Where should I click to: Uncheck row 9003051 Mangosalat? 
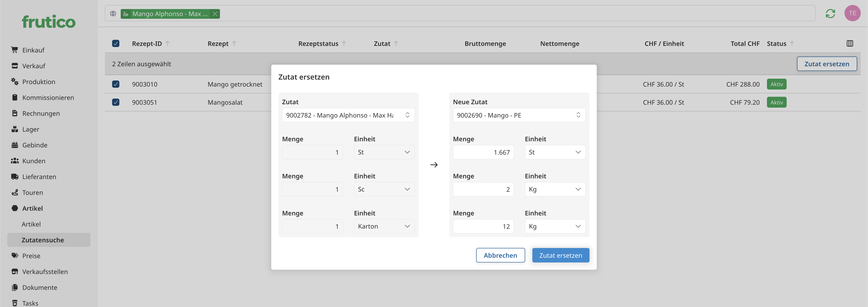116,102
